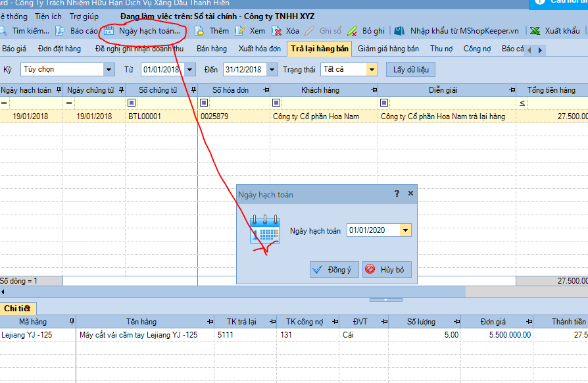Pin the Khách hàng column

(x=374, y=90)
